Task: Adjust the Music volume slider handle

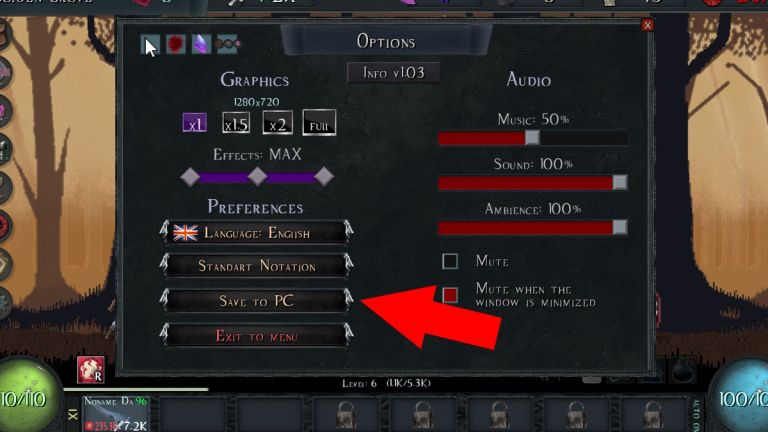Action: click(x=532, y=138)
